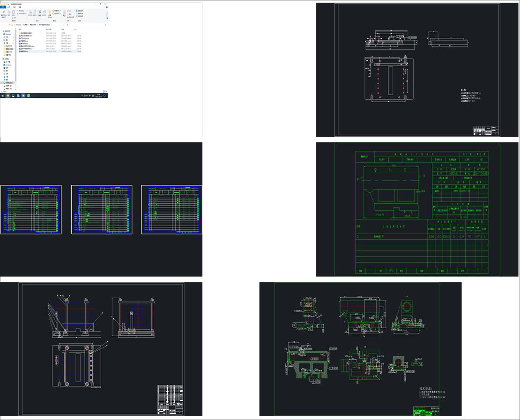Sort files by the Date modified column header

49,29
